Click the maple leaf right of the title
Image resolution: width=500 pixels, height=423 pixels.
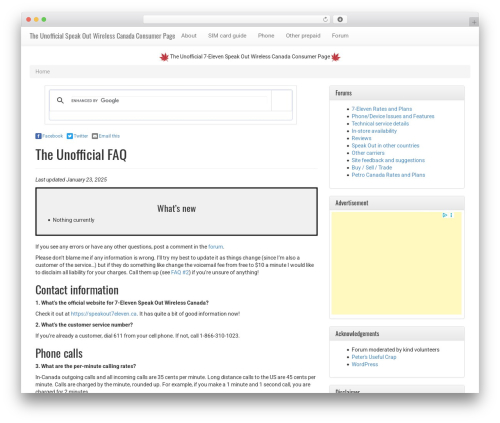(336, 57)
